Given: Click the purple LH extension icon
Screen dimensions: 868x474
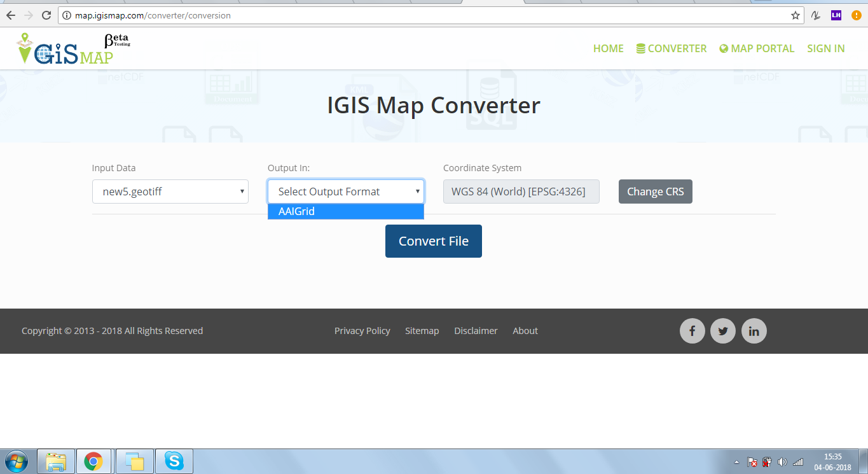Looking at the screenshot, I should 836,15.
